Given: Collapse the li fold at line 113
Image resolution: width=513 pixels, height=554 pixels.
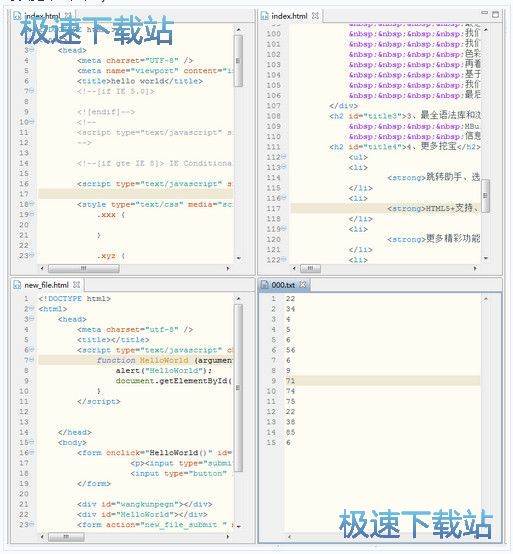Looking at the screenshot, I should 284,166.
